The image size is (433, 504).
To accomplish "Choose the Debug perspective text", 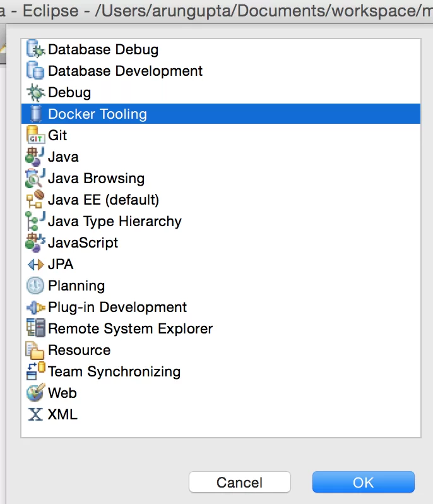I will point(69,93).
